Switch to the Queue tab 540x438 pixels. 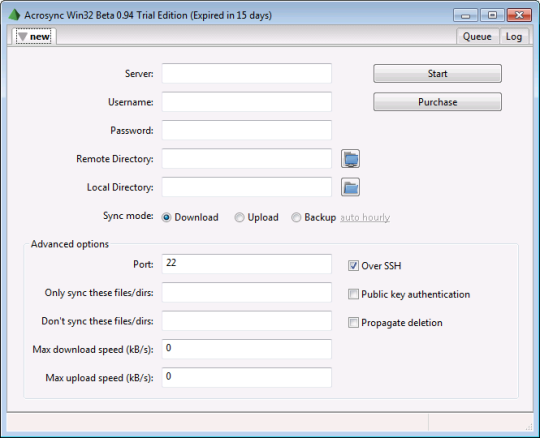(477, 36)
